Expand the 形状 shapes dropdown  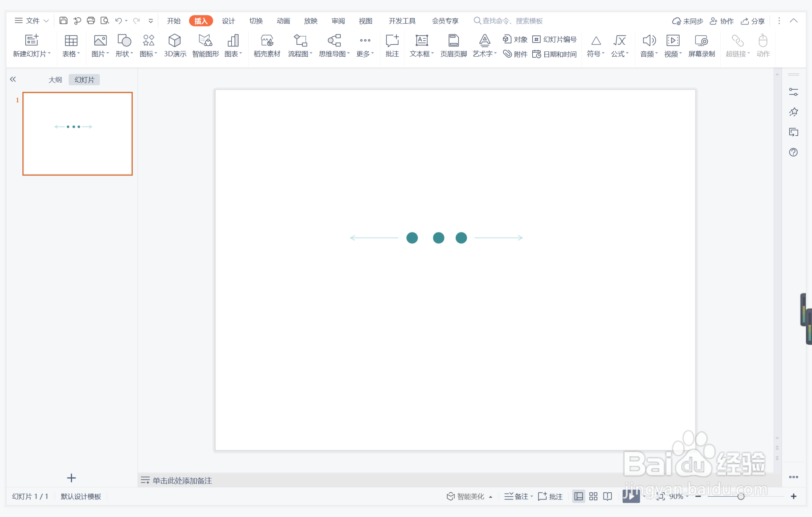coord(124,54)
